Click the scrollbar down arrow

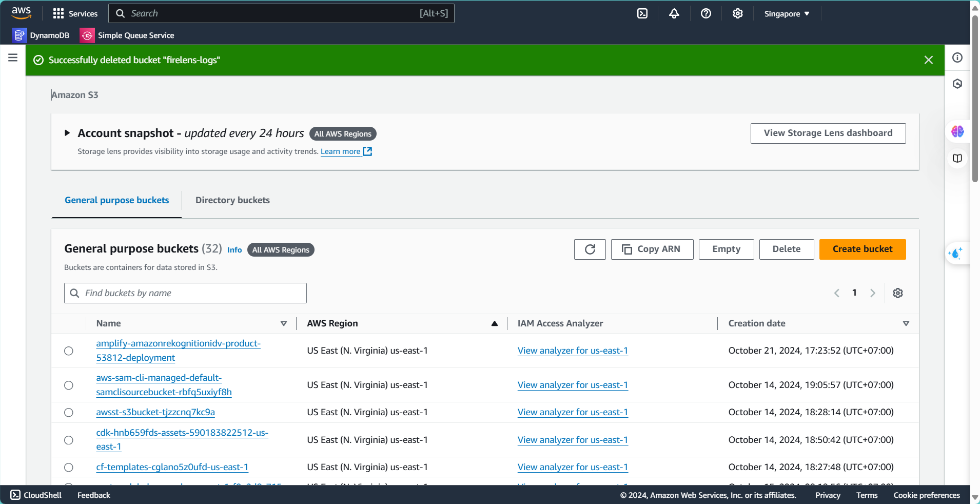point(975,498)
